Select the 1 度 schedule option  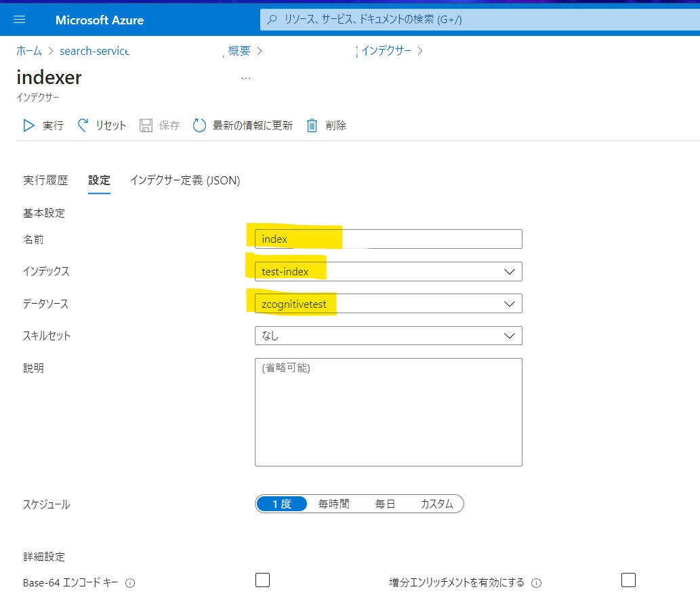(282, 504)
